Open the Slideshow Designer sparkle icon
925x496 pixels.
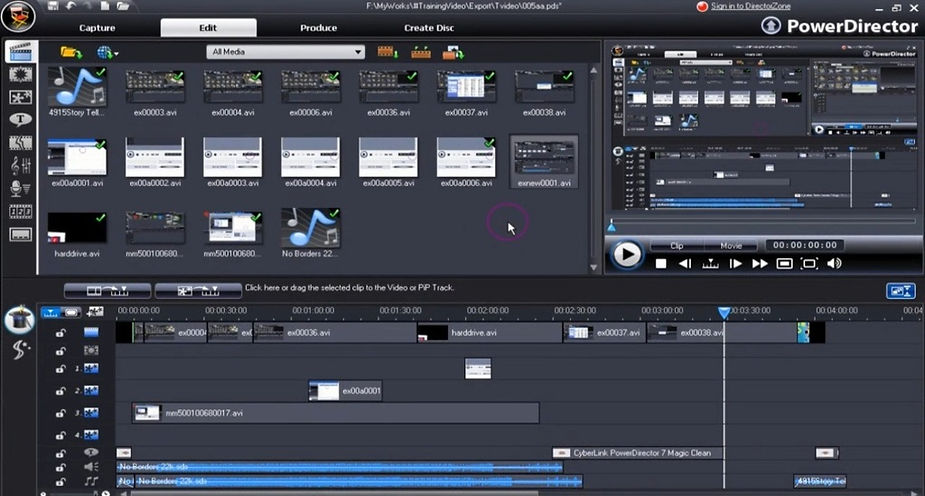pyautogui.click(x=20, y=350)
